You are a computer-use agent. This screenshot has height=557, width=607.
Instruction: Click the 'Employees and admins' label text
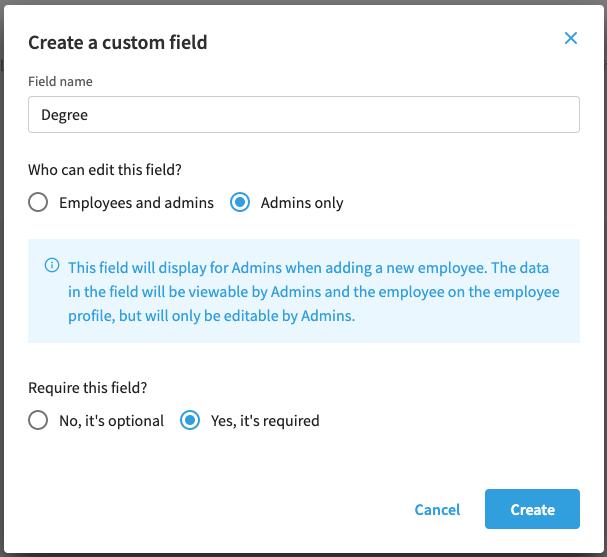[136, 203]
